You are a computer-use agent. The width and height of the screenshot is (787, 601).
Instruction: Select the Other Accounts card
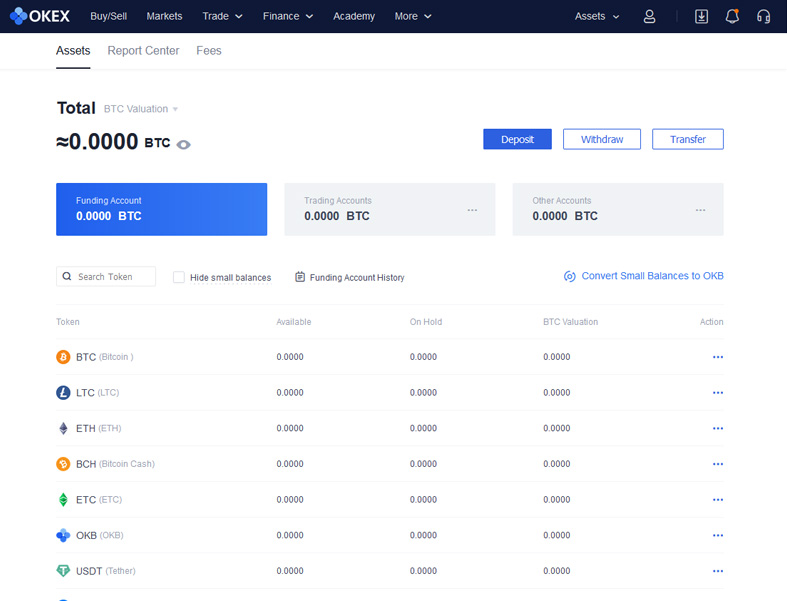pyautogui.click(x=618, y=209)
